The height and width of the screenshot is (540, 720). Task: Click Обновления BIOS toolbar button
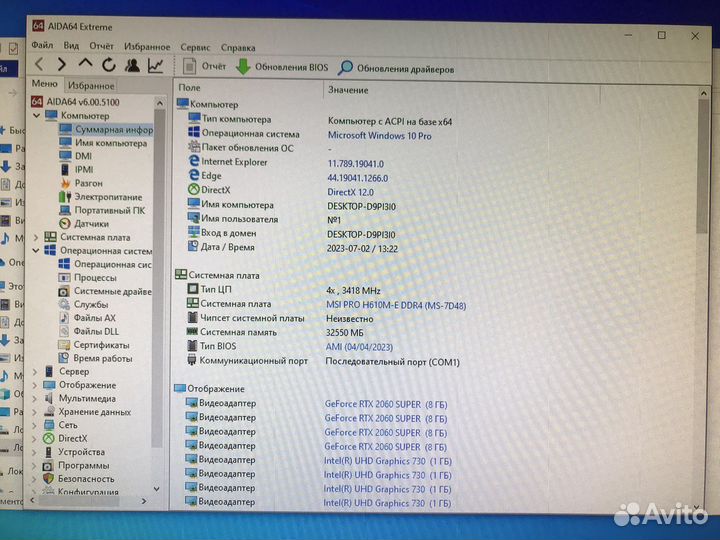(282, 68)
